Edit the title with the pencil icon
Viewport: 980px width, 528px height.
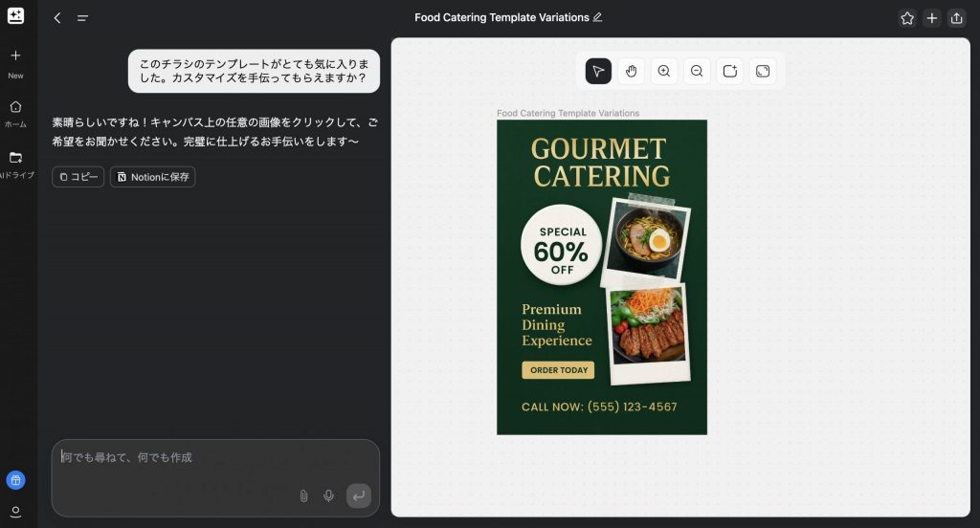point(598,17)
